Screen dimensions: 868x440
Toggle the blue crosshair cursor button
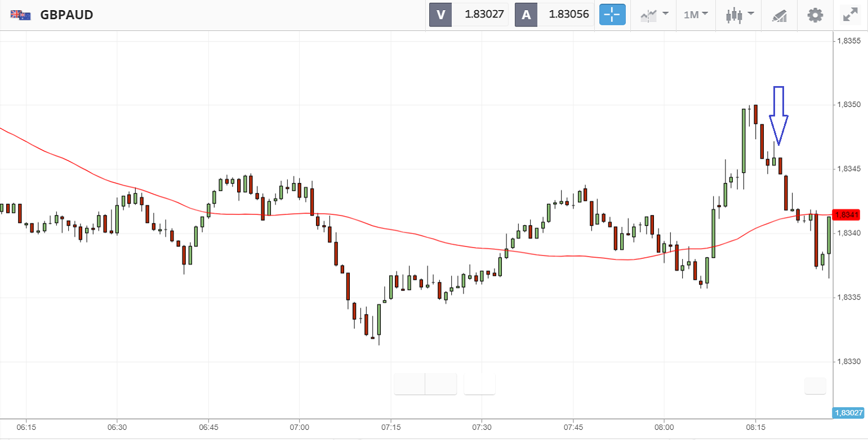[x=612, y=15]
